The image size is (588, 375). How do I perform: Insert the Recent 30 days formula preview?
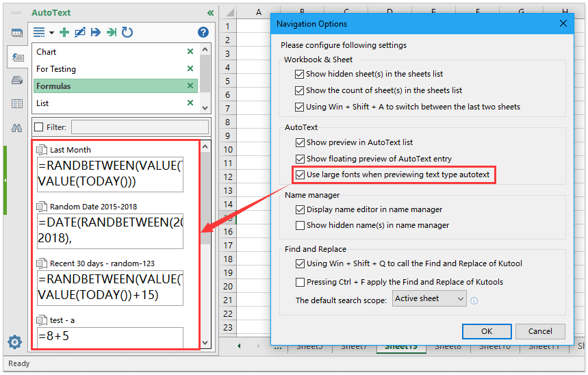tap(110, 287)
